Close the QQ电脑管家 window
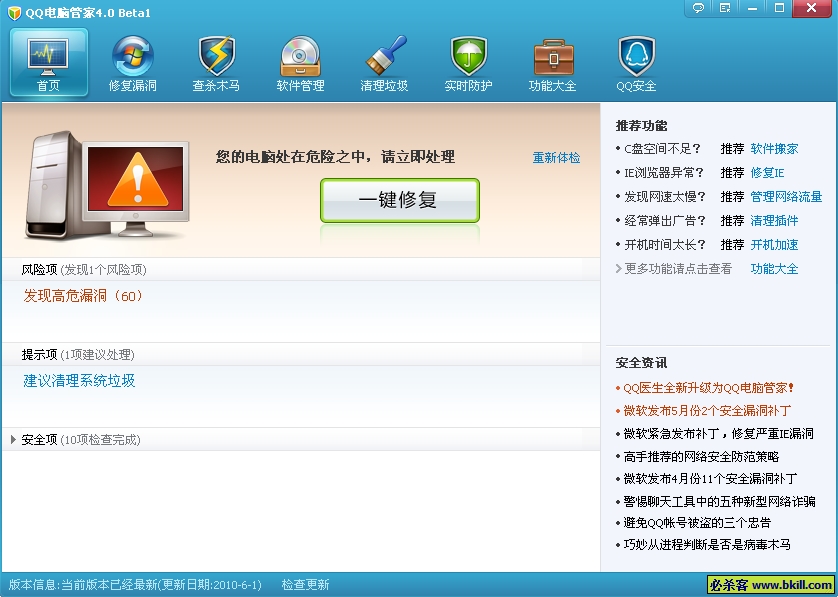 [x=811, y=8]
